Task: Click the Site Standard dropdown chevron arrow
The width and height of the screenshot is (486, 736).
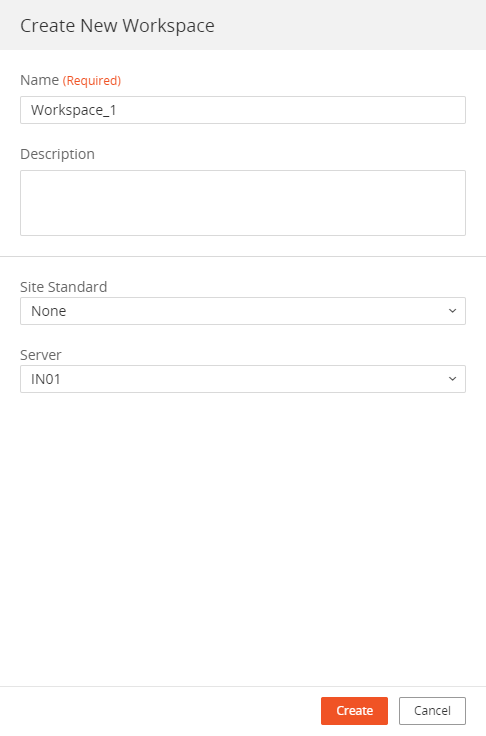Action: (x=452, y=311)
